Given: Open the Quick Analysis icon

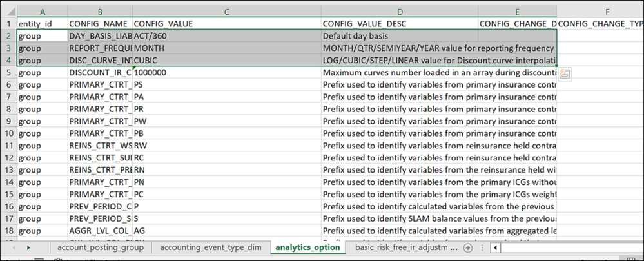Looking at the screenshot, I should [x=564, y=74].
